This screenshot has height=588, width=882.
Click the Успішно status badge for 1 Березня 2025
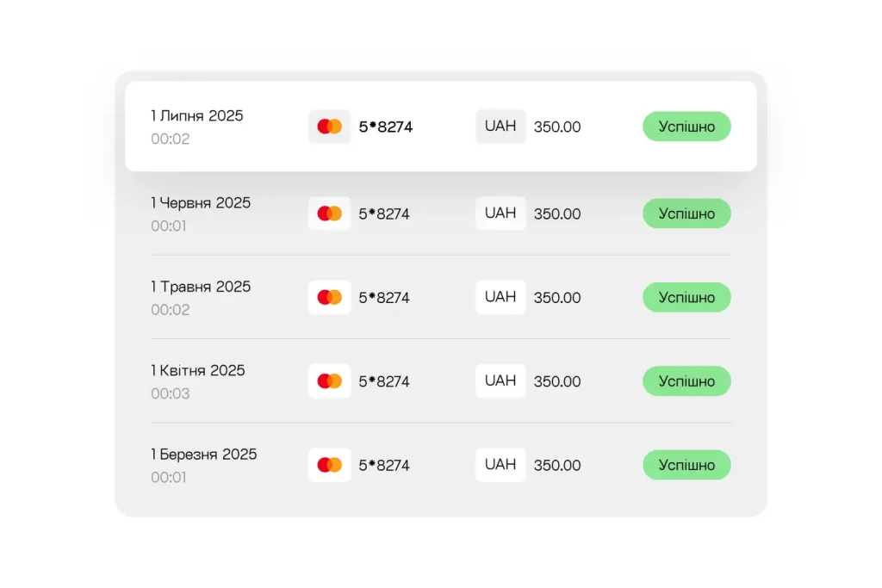click(686, 465)
